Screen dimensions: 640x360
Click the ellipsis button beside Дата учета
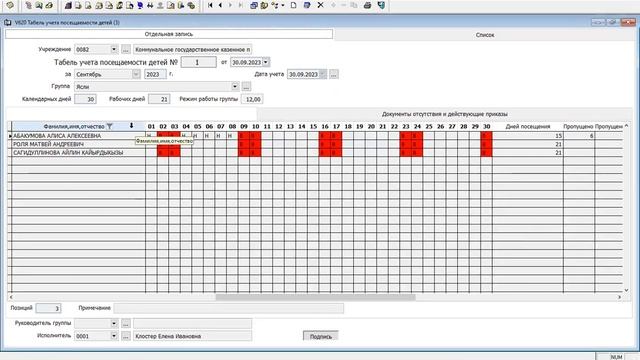point(334,74)
